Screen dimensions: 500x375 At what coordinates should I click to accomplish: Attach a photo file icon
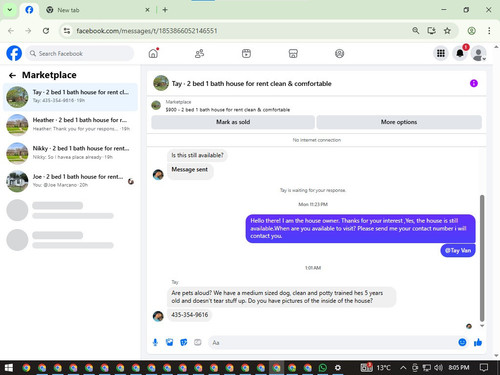point(170,342)
